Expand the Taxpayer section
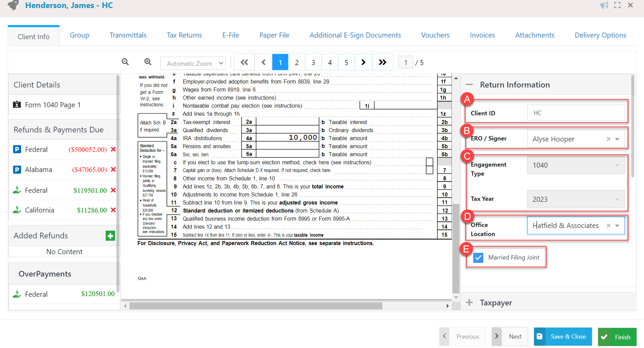The image size is (644, 348). click(x=469, y=302)
